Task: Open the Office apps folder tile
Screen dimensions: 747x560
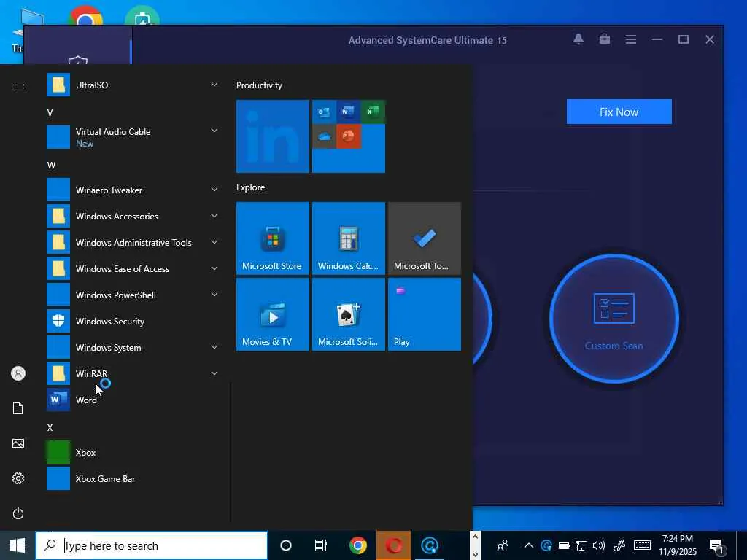Action: (x=348, y=136)
